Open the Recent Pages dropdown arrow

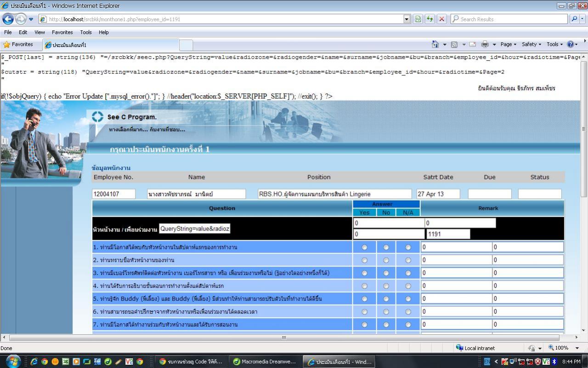point(31,19)
